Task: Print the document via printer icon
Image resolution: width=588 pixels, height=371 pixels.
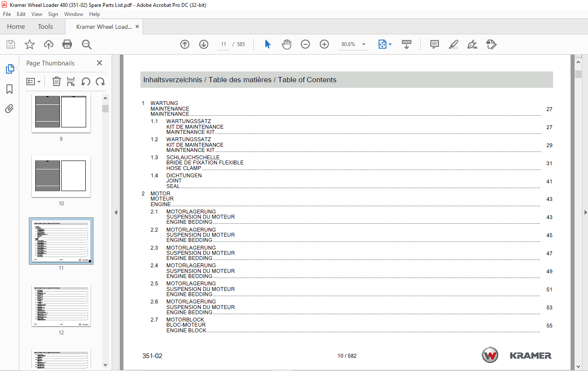Action: coord(67,44)
